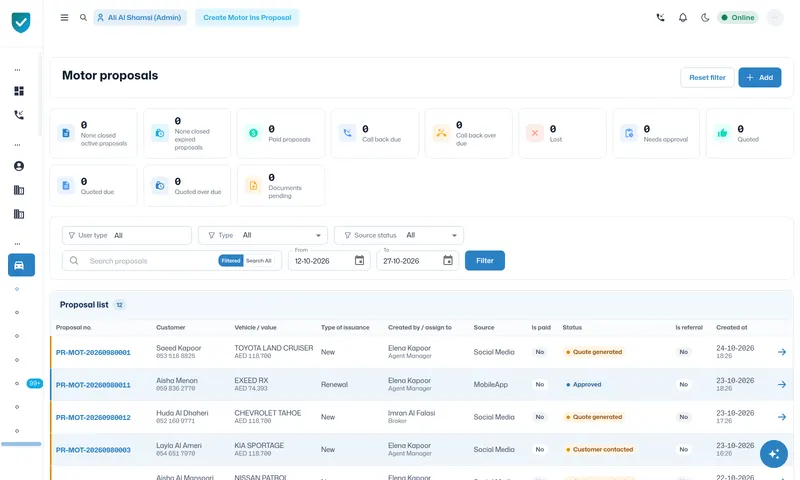Click the 99+ badge in sidebar

tap(35, 383)
